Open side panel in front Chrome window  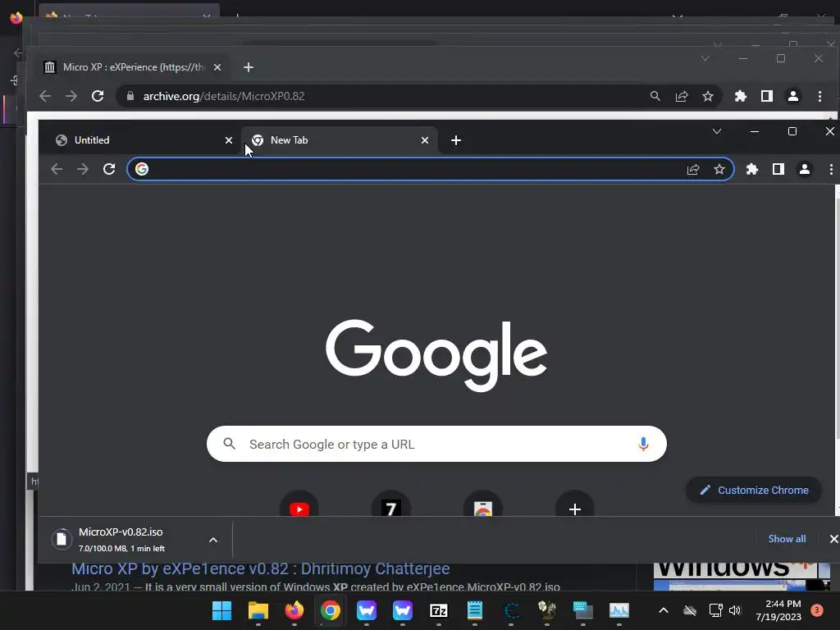click(x=778, y=169)
